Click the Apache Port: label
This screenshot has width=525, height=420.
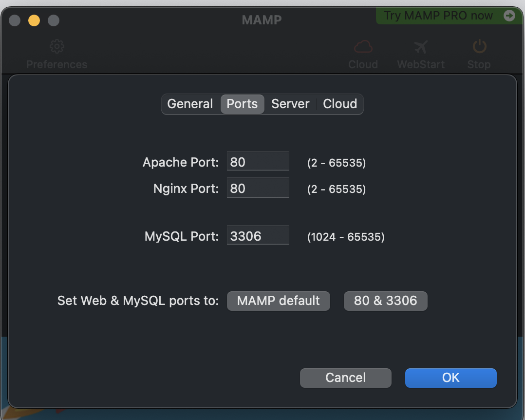[x=181, y=162]
